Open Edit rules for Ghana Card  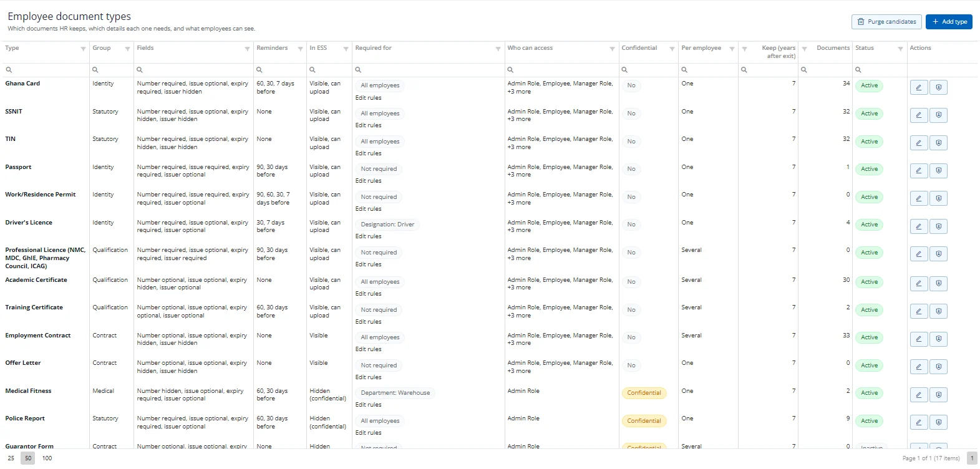click(x=368, y=98)
